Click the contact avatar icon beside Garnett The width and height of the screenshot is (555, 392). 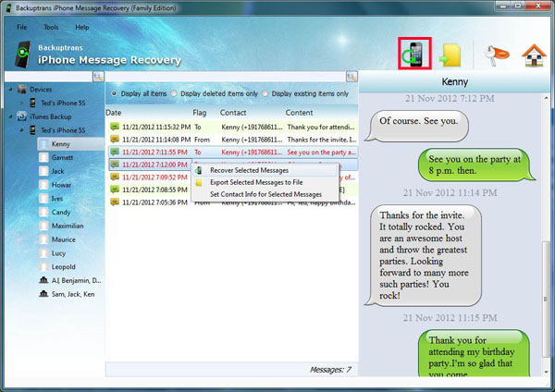pyautogui.click(x=43, y=157)
